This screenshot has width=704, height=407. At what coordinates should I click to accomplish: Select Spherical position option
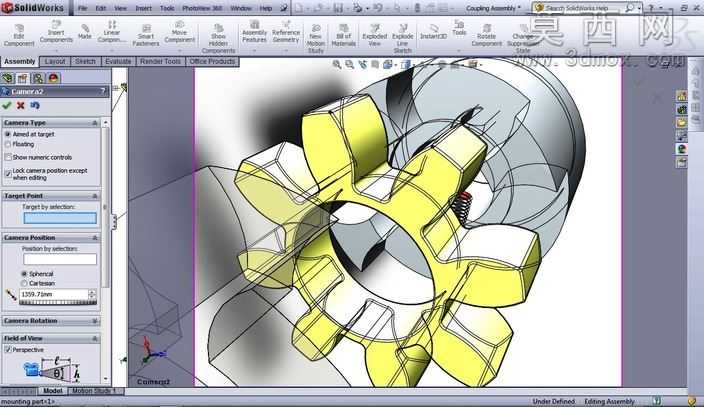pyautogui.click(x=24, y=274)
